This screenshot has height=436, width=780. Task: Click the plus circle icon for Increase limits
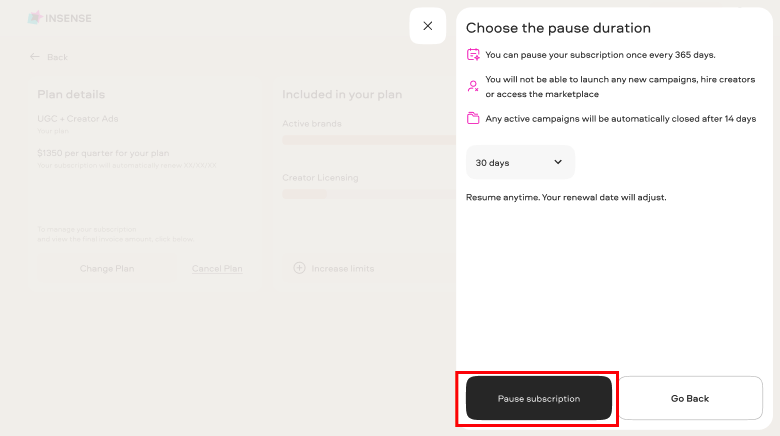coord(299,268)
